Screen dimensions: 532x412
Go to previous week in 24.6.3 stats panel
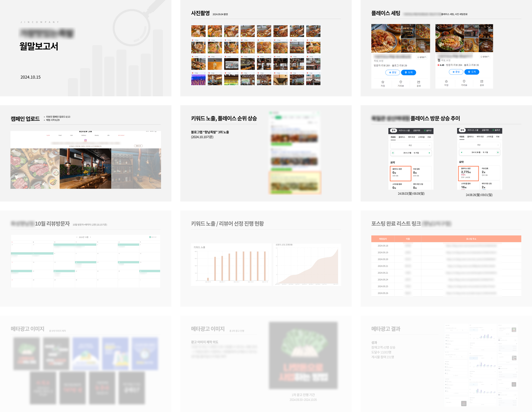392,153
